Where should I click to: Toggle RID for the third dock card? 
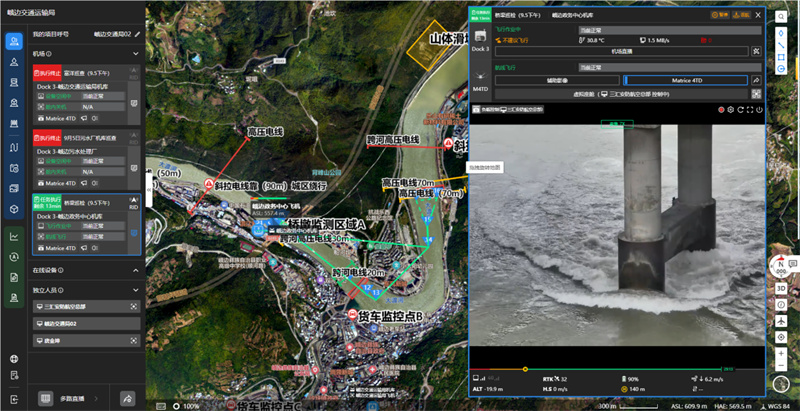coord(134,203)
